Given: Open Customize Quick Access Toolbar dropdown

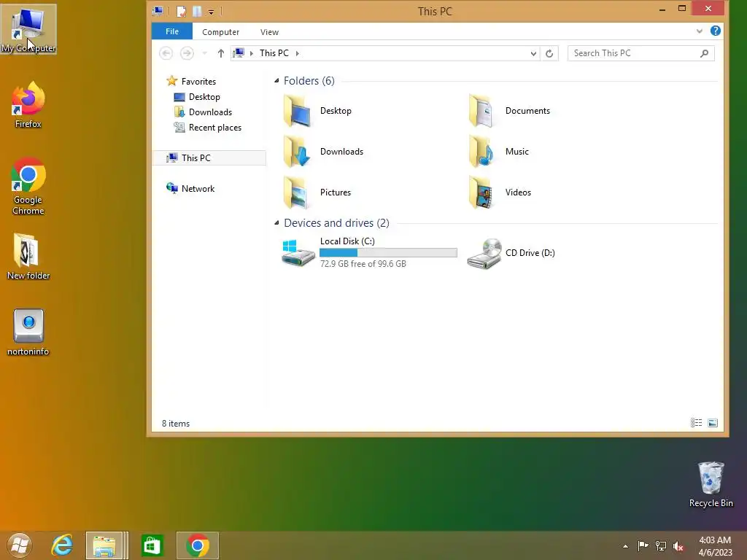Looking at the screenshot, I should (x=211, y=12).
